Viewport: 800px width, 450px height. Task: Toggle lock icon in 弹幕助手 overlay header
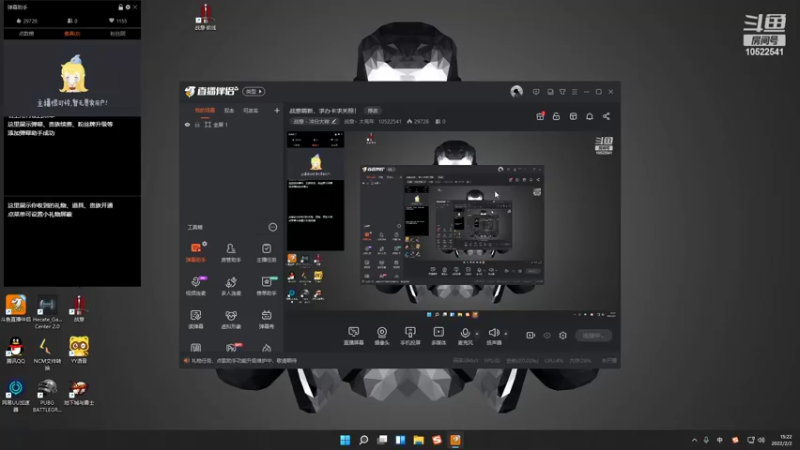tap(121, 7)
